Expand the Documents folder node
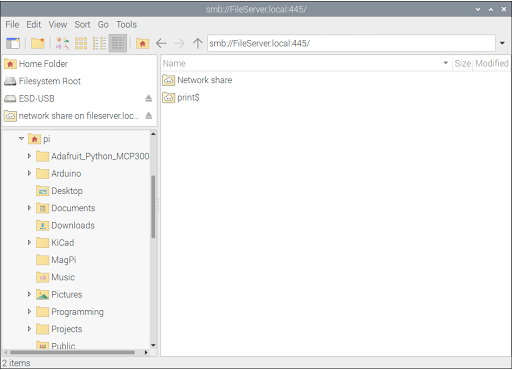 pos(29,208)
